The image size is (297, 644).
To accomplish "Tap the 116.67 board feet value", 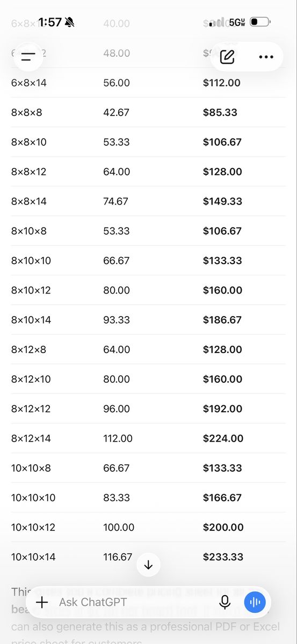I will (x=118, y=557).
